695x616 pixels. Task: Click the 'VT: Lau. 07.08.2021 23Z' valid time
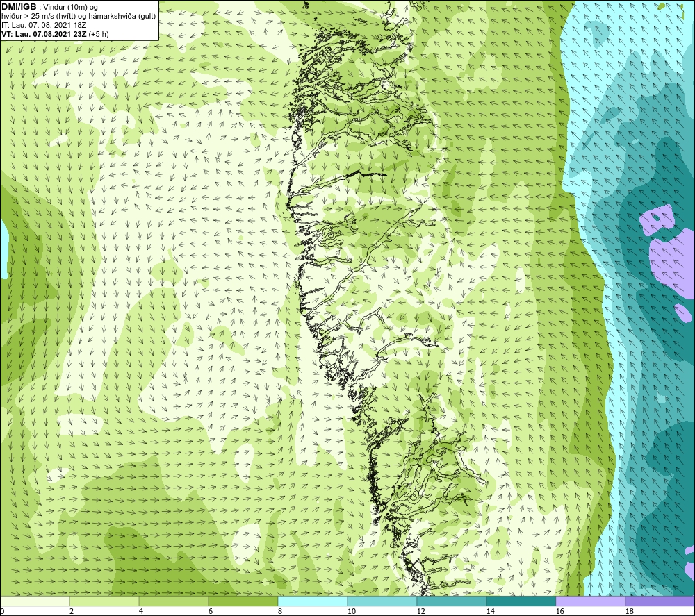[x=44, y=34]
